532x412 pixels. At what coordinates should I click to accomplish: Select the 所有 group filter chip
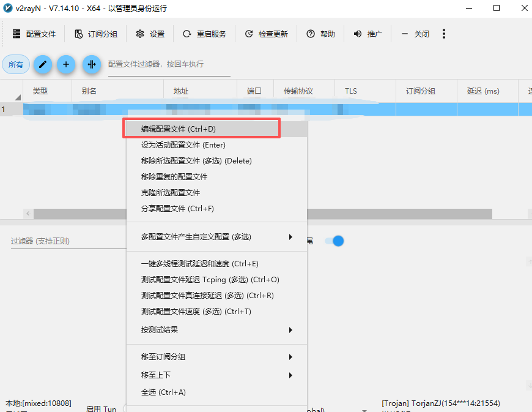pyautogui.click(x=16, y=64)
